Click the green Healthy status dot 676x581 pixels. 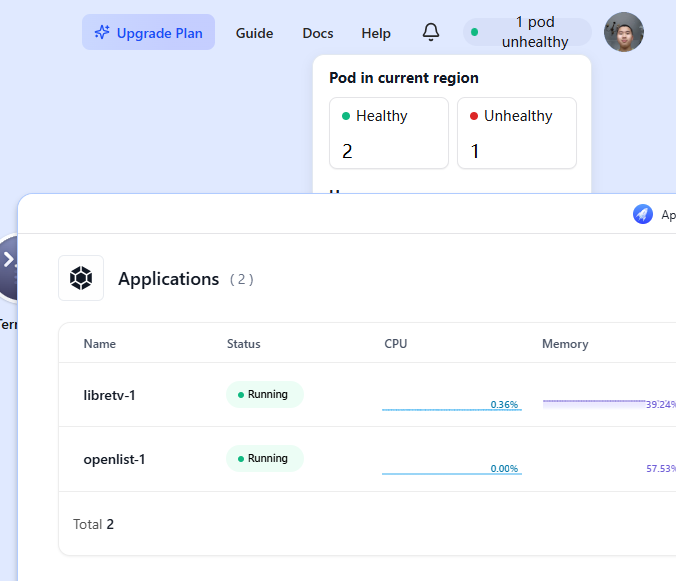coord(346,116)
